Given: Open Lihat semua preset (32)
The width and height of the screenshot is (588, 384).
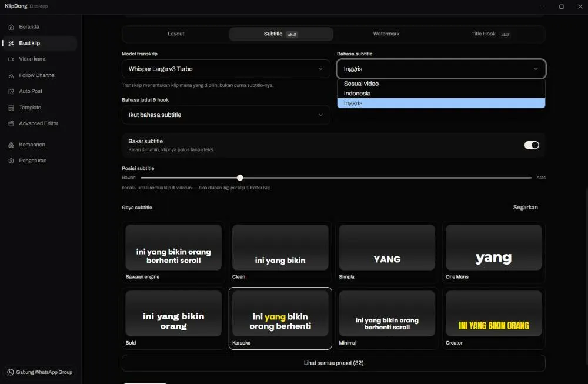Looking at the screenshot, I should pos(333,363).
